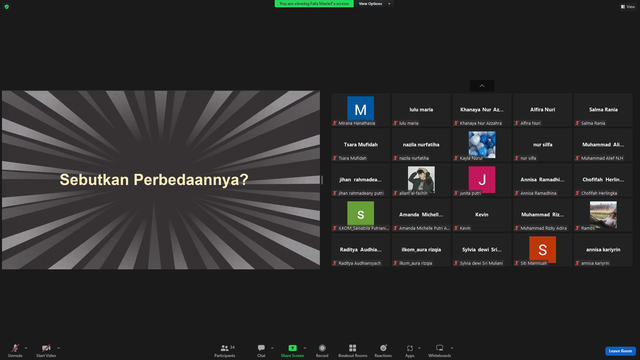The height and width of the screenshot is (360, 640).
Task: Select the Sylvia dewi Sri Muliani tile
Action: (482, 250)
